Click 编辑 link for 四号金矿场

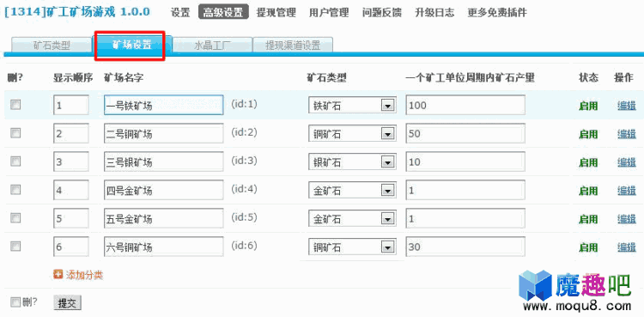tap(627, 191)
